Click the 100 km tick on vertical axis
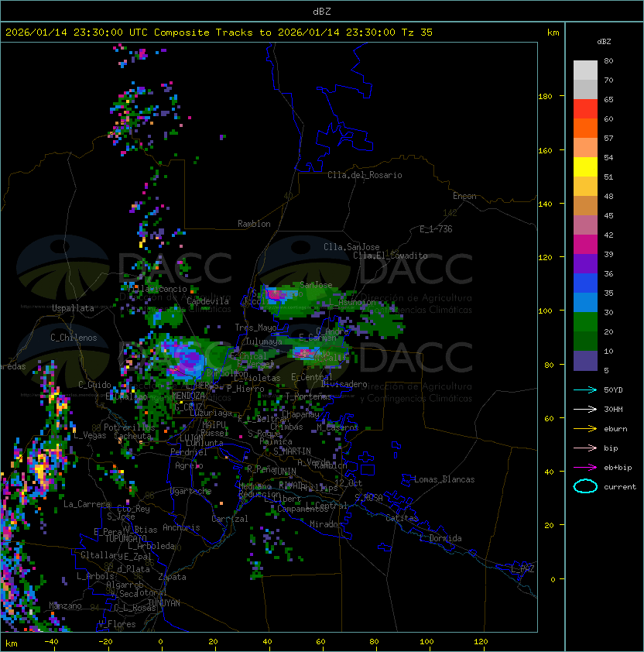Image resolution: width=644 pixels, height=652 pixels. coord(545,311)
